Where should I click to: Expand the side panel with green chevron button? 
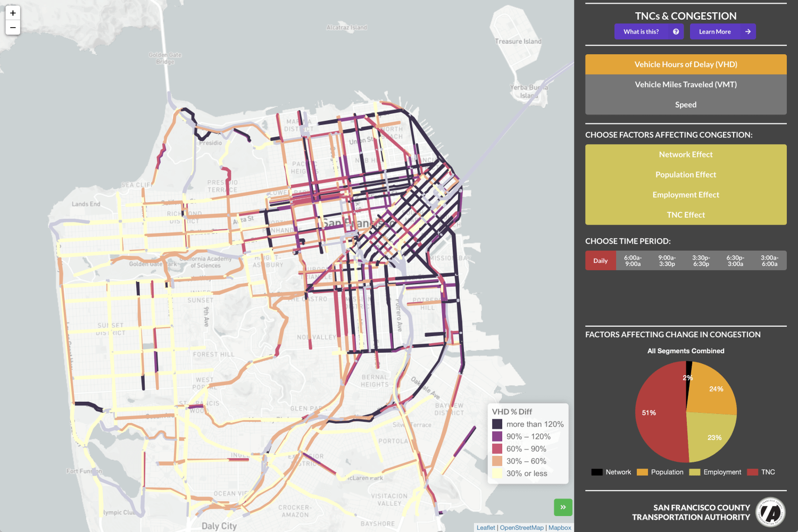click(563, 508)
